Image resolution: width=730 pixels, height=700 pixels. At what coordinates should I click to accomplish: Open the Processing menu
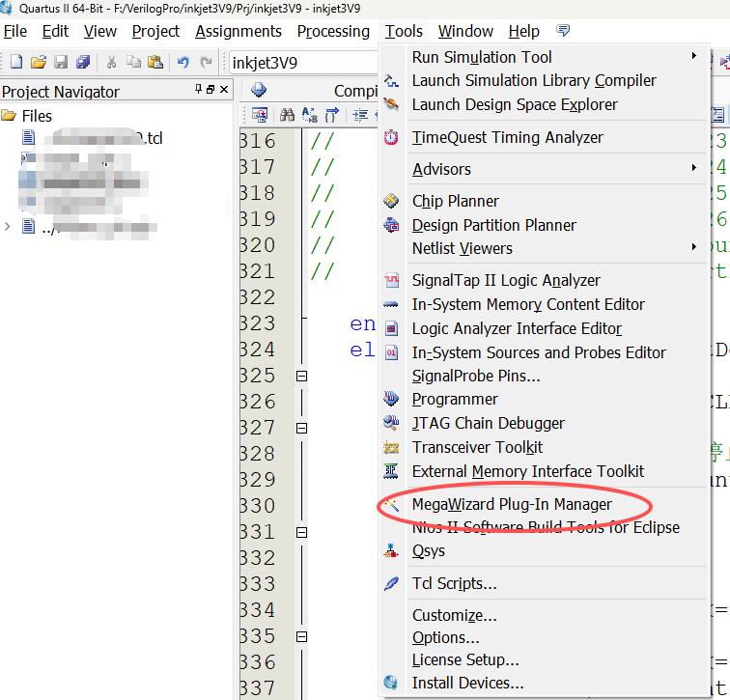333,31
